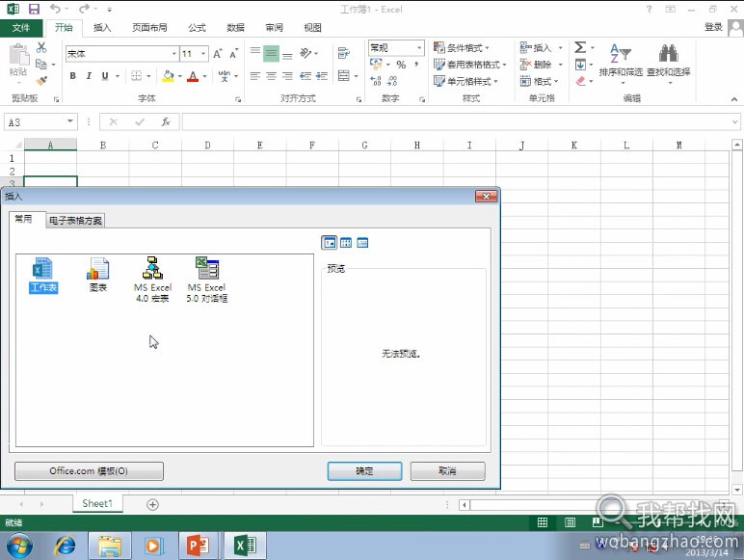This screenshot has height=560, width=744.
Task: Open the borders dropdown arrow
Action: click(148, 76)
